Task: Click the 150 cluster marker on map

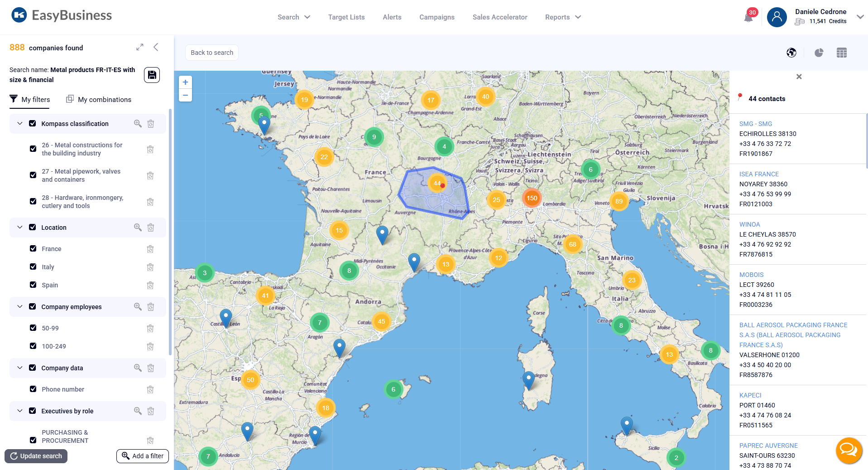Action: (x=532, y=198)
